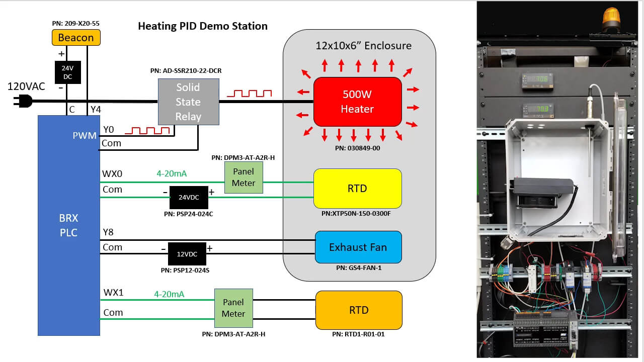644x362 pixels.
Task: Click the Y8 output terminal label
Action: click(x=108, y=232)
